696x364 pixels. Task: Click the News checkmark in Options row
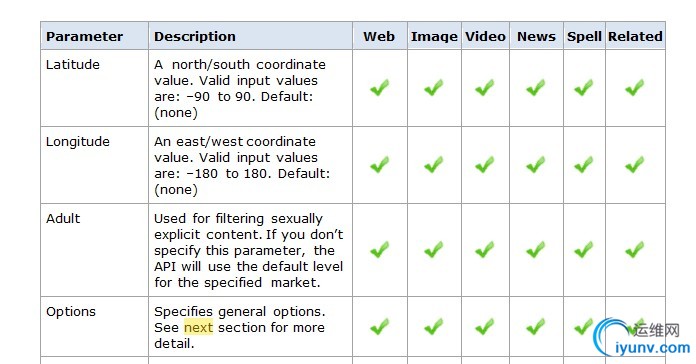point(536,327)
